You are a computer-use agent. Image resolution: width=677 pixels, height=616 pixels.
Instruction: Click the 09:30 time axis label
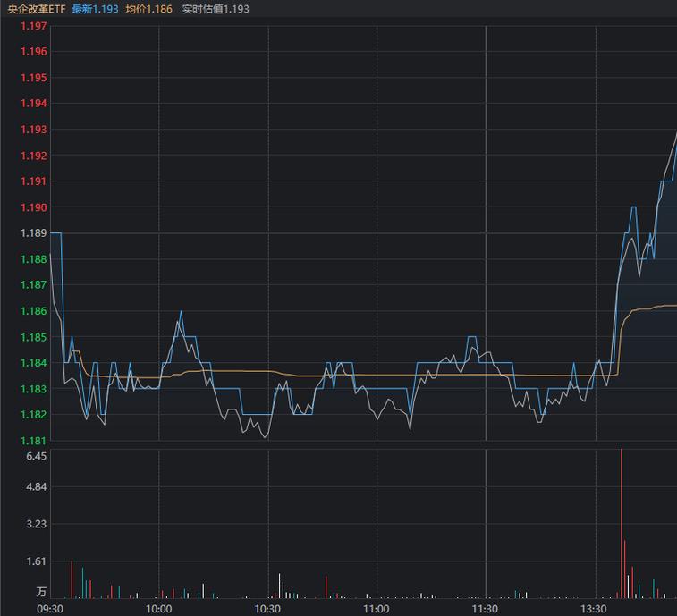pos(50,609)
